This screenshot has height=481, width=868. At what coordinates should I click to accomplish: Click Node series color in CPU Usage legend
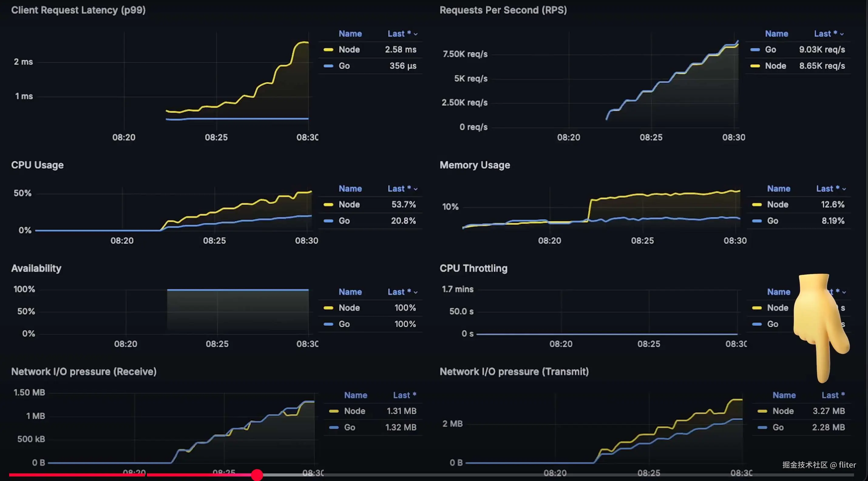pyautogui.click(x=328, y=205)
